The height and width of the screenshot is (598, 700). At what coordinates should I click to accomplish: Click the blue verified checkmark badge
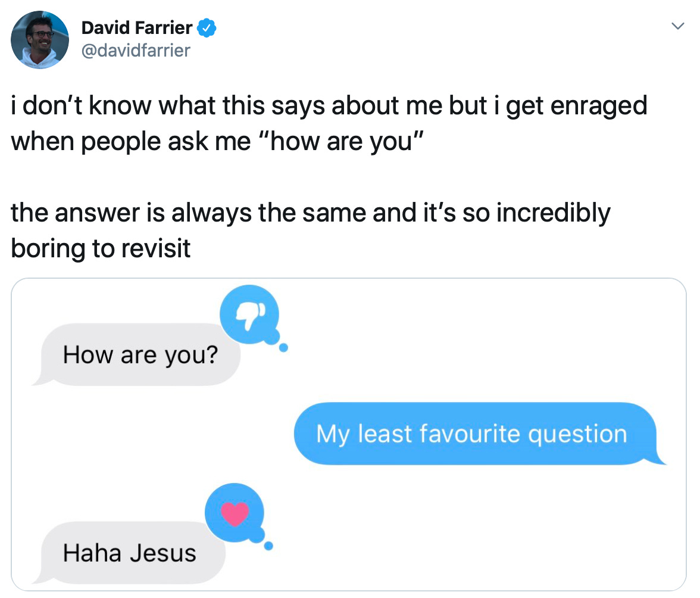coord(207,27)
